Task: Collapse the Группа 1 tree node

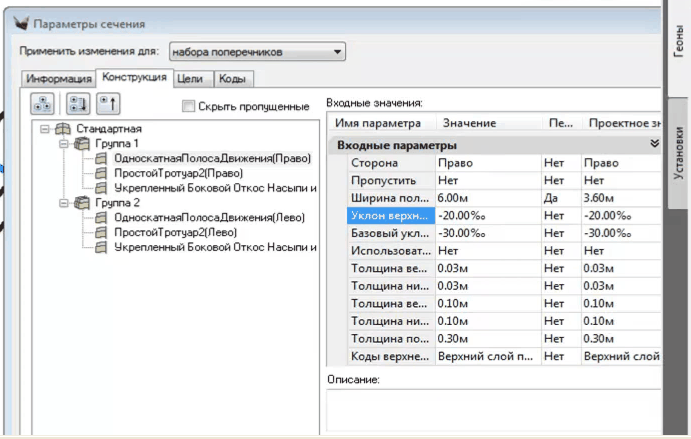Action: tap(64, 144)
